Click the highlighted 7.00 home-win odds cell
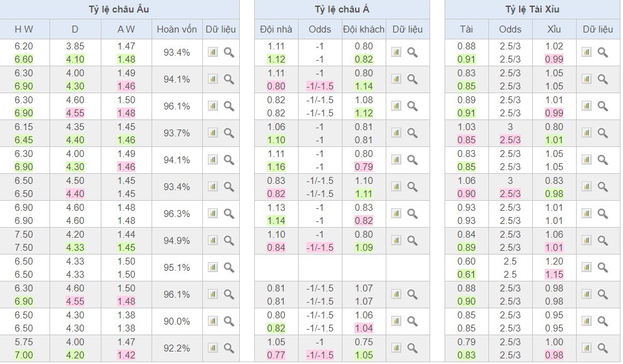623x364 pixels. (24, 355)
